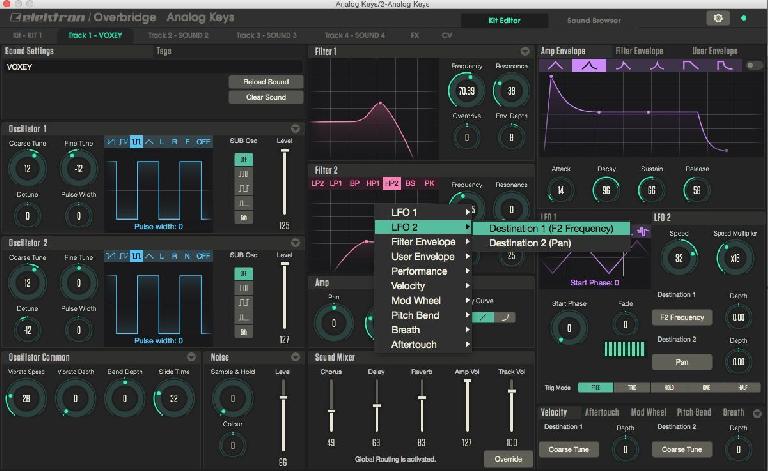The width and height of the screenshot is (768, 471).
Task: Select LP2 filter type in Filter 2
Action: click(x=318, y=183)
